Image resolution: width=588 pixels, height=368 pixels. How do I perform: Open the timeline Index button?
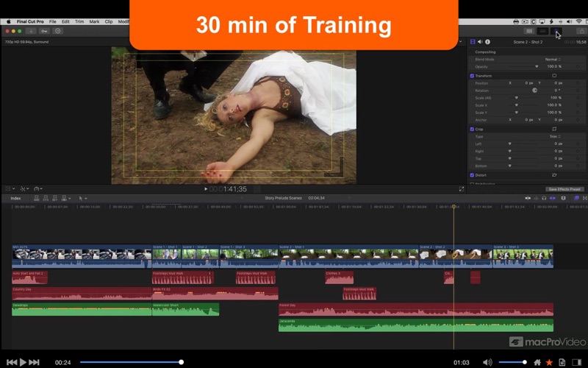click(x=15, y=198)
